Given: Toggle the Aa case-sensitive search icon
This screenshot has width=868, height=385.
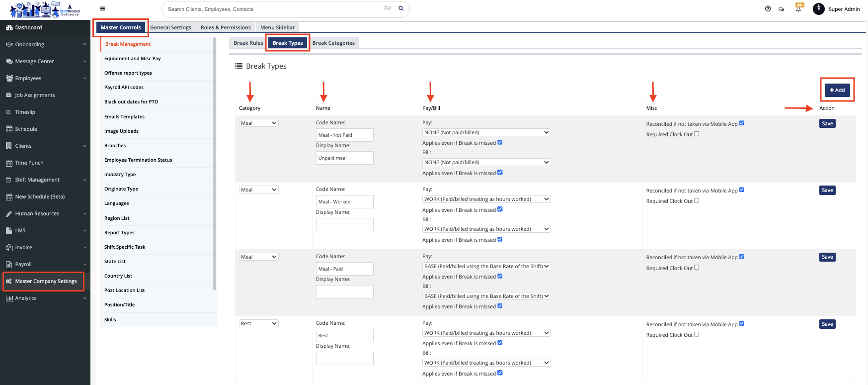Looking at the screenshot, I should point(387,8).
